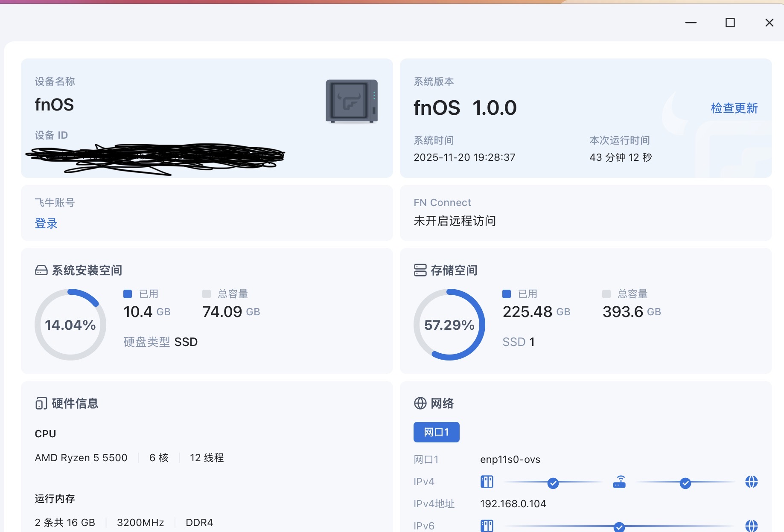
Task: Click the router icon in IPv4 row
Action: tap(619, 482)
